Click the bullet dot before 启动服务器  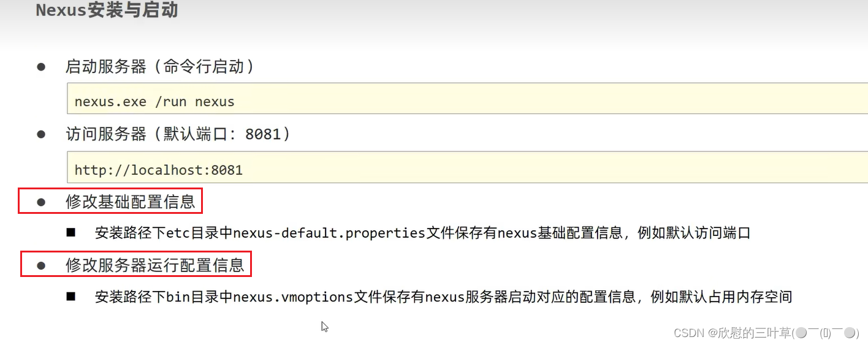pos(41,67)
